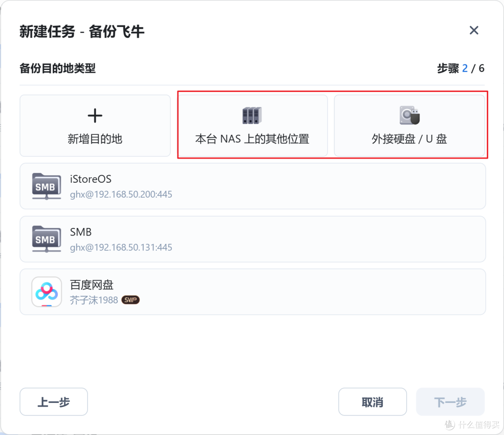The image size is (504, 435).
Task: Select the SMB 192.168.50.131 destination row
Action: 252,239
